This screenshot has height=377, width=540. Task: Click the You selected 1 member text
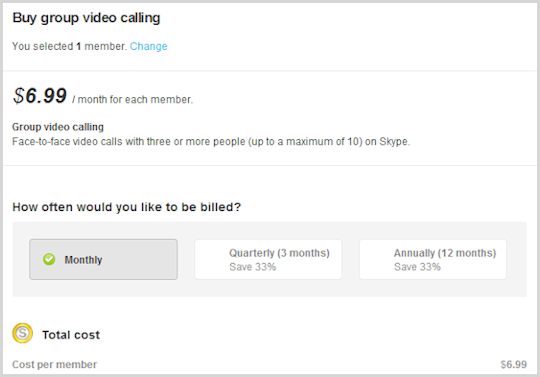point(70,46)
